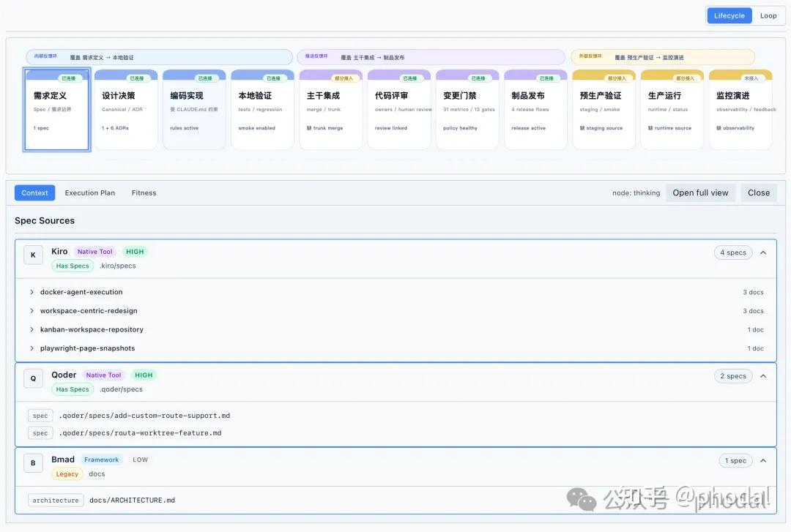
Task: Click the Spec Sources heading
Action: 45,221
